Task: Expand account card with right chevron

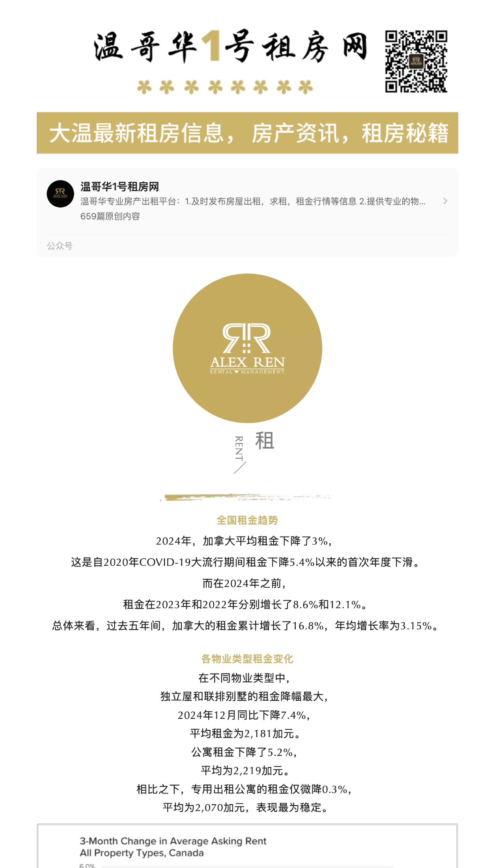Action: (445, 201)
